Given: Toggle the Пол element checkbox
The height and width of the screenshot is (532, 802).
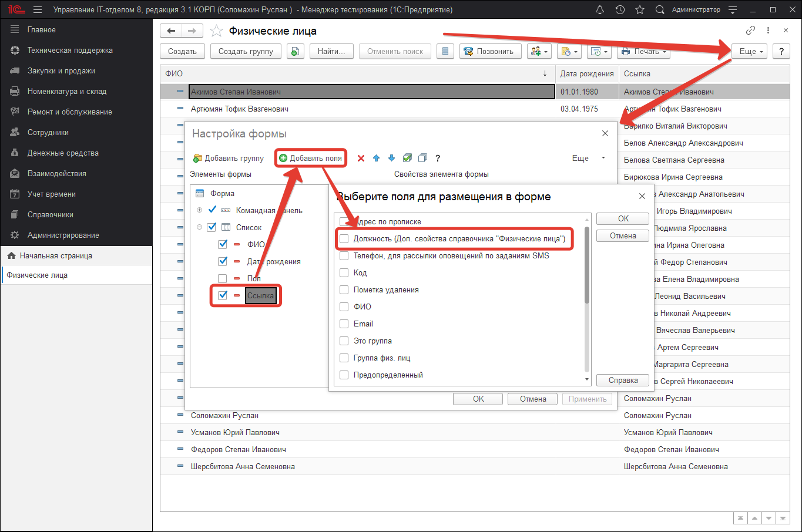Looking at the screenshot, I should 222,278.
